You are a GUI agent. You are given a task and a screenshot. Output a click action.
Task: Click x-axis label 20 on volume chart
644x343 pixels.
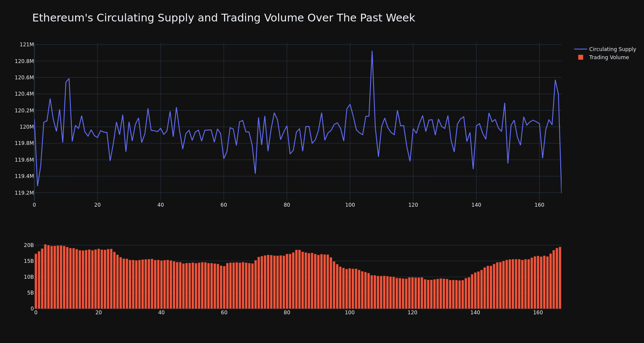[x=99, y=313]
